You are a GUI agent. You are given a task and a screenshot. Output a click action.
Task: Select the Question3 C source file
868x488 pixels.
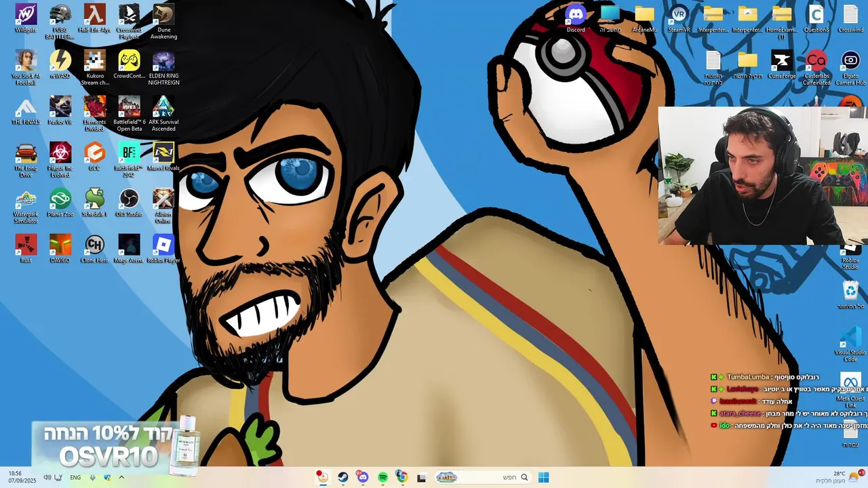(816, 18)
